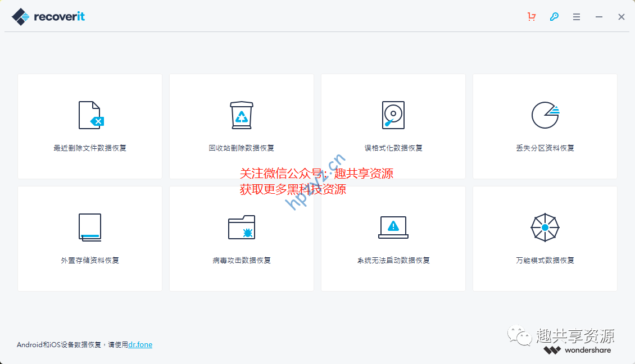Choose the Lost Partition recovery pie icon
The height and width of the screenshot is (364, 635).
[545, 115]
